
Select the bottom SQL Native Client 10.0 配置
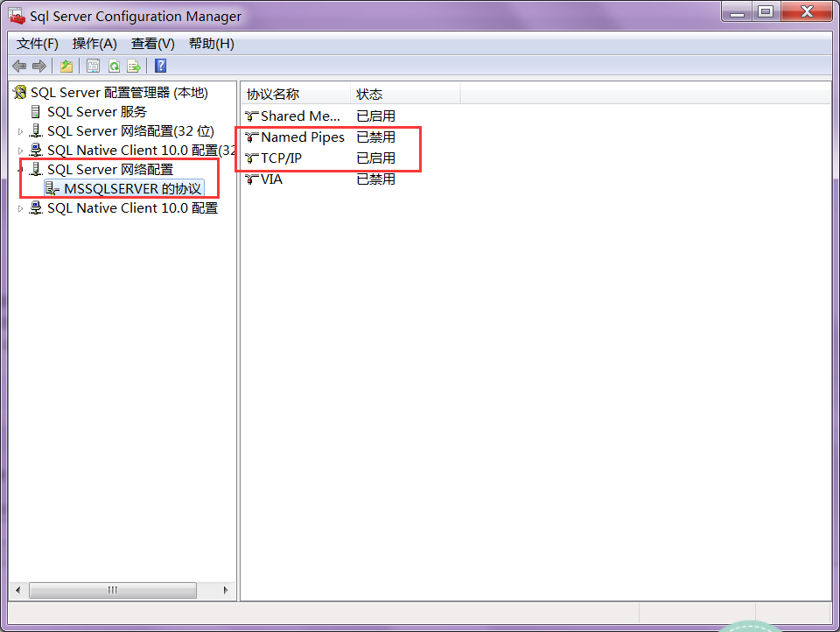pyautogui.click(x=132, y=208)
